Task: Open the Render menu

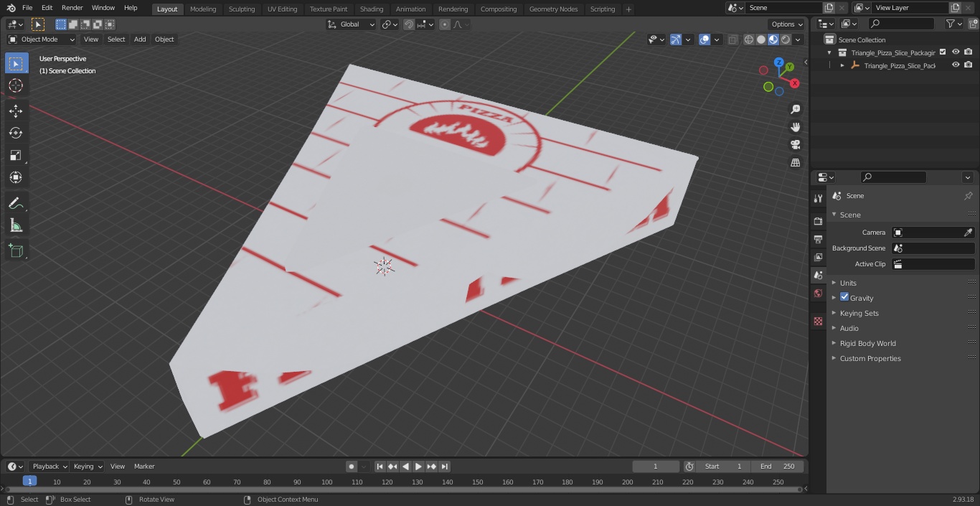Action: pos(72,8)
